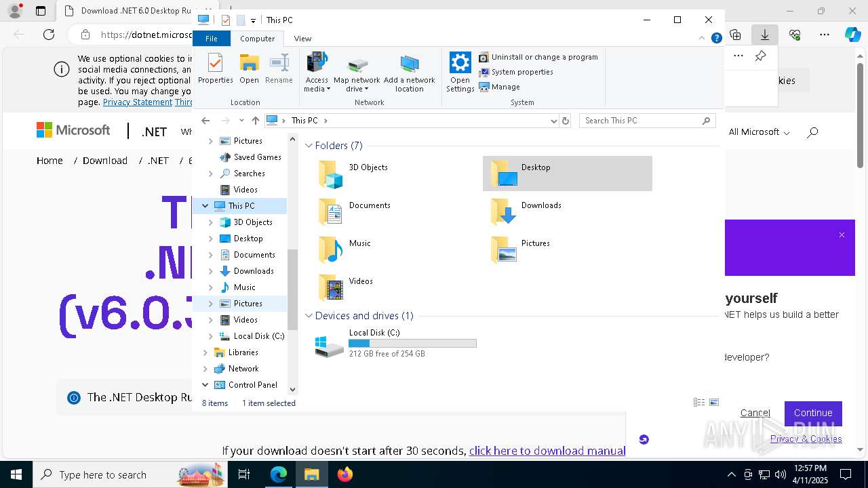Open the All Microsoft dropdown
Viewport: 868px width, 488px height.
point(759,132)
